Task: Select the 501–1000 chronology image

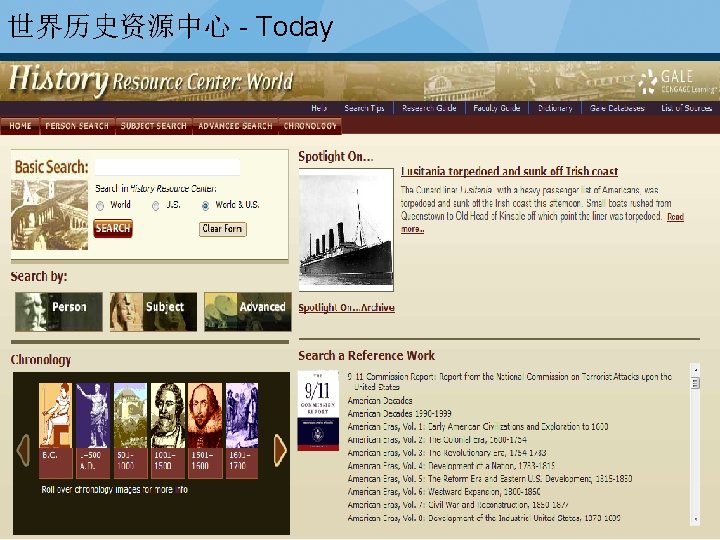Action: (130, 415)
